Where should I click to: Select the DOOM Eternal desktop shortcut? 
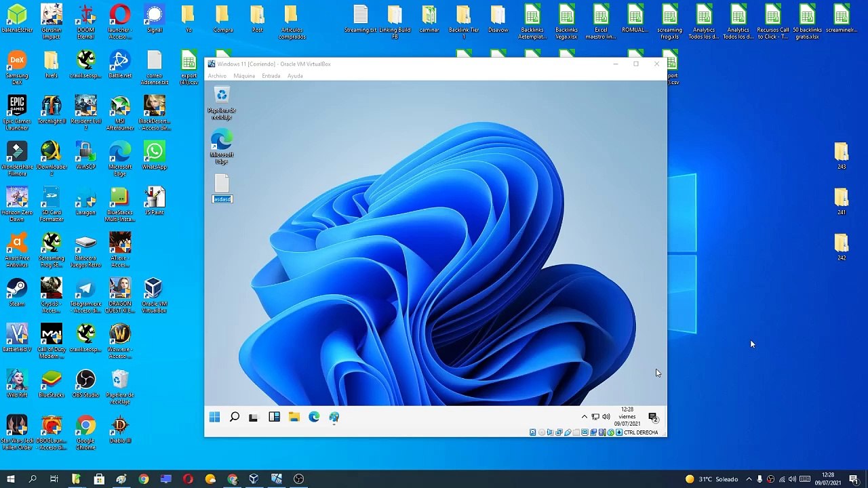pos(85,22)
